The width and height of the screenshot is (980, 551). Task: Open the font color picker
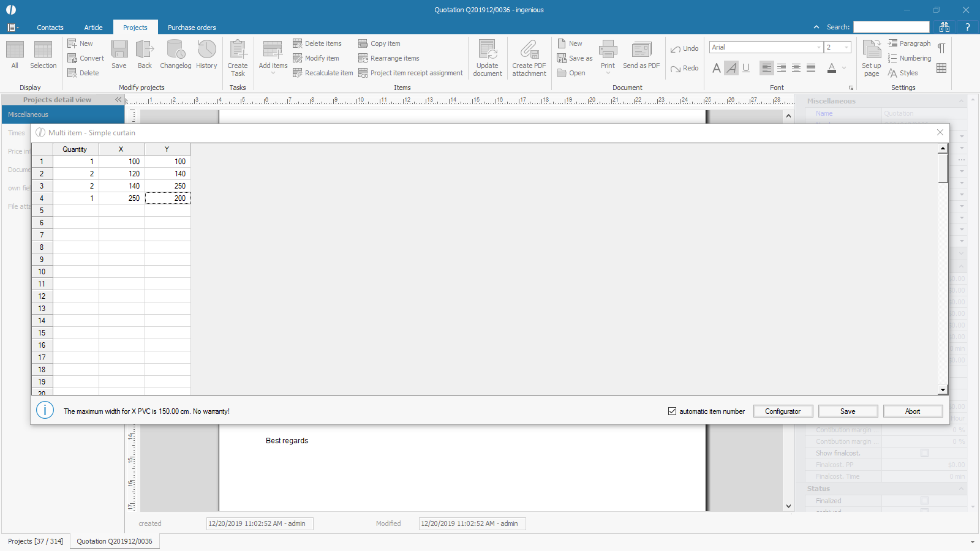[x=844, y=68]
